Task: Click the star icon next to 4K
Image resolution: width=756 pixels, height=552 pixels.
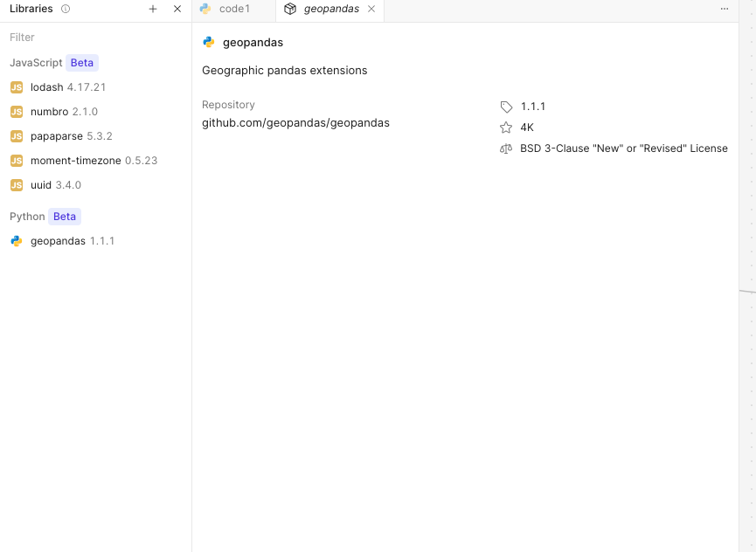Action: [506, 128]
